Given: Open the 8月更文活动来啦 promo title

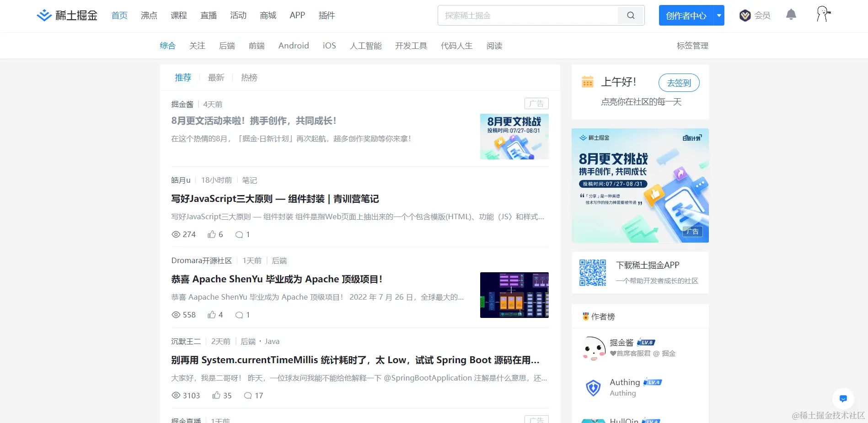Looking at the screenshot, I should (x=254, y=121).
